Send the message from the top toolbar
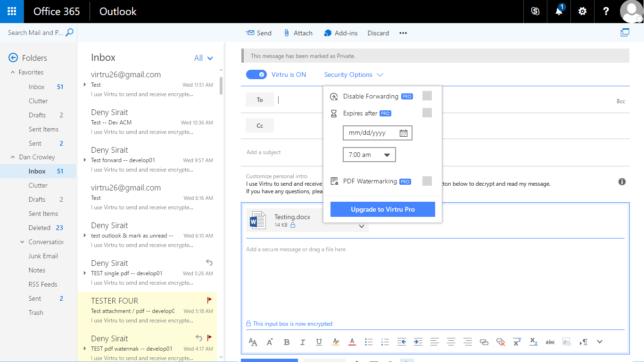 [259, 33]
